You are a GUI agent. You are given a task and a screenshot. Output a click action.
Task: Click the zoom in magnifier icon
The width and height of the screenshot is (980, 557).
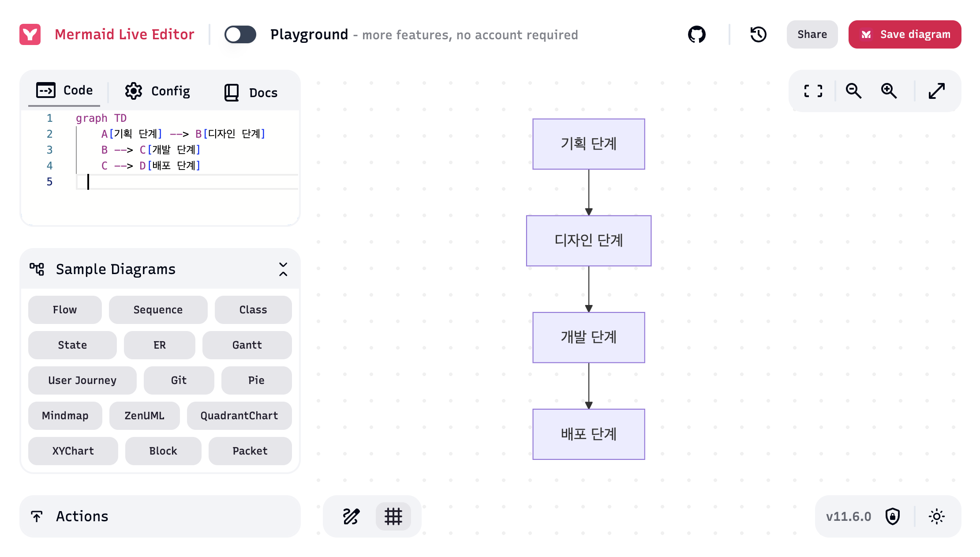coord(889,91)
